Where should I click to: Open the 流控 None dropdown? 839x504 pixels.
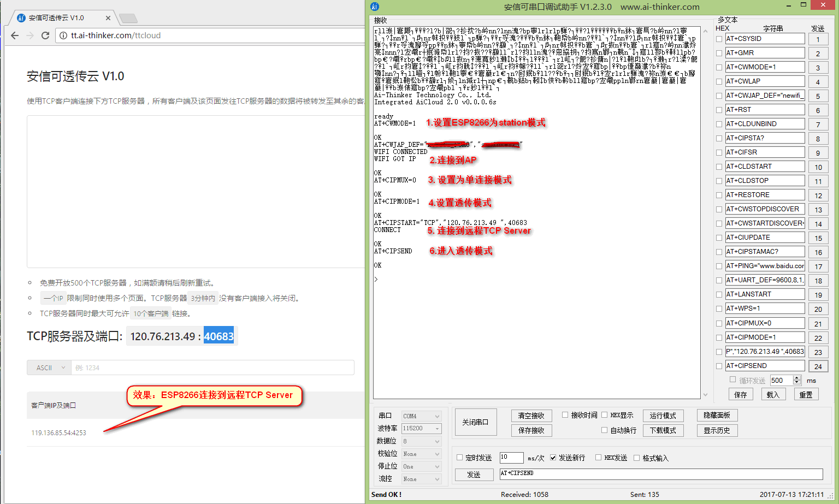[421, 479]
